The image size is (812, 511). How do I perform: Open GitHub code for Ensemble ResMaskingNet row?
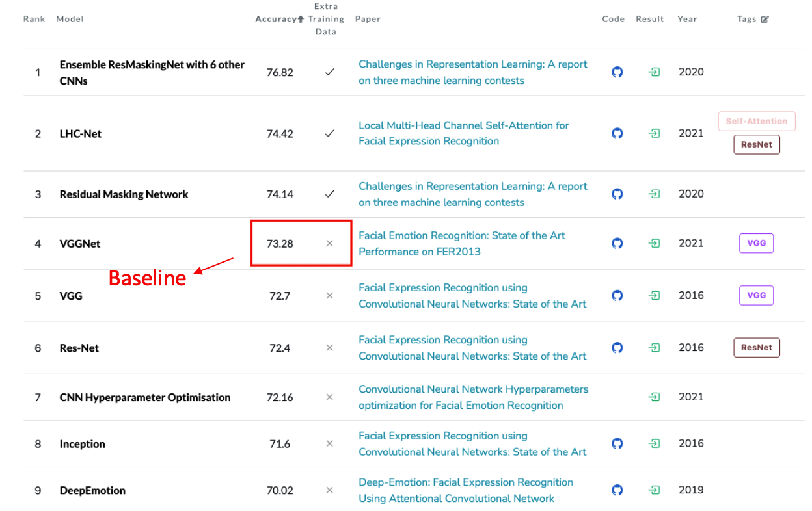tap(617, 72)
